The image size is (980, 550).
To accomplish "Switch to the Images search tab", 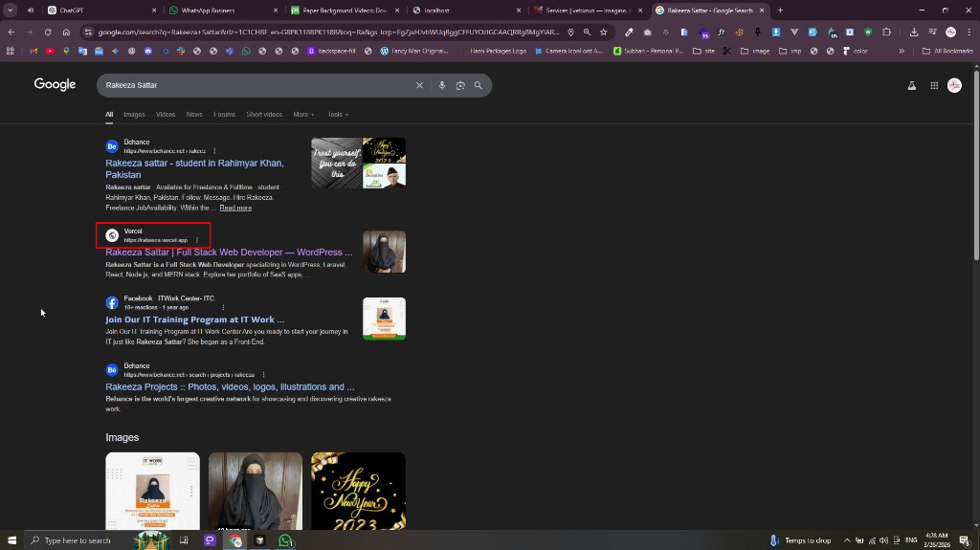I will click(x=134, y=115).
